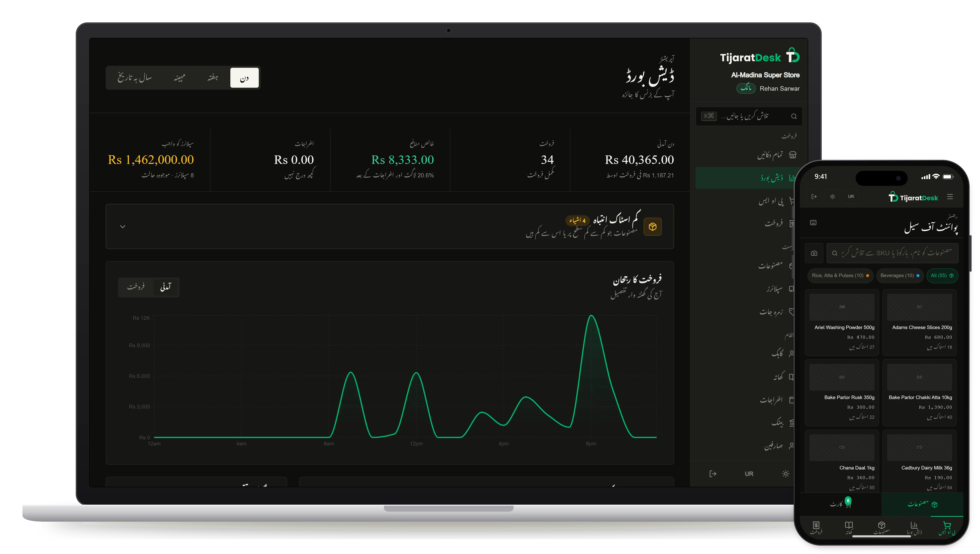Add Bake Parlor Chakki Atta 10kg card
The image size is (980, 554).
click(x=919, y=393)
